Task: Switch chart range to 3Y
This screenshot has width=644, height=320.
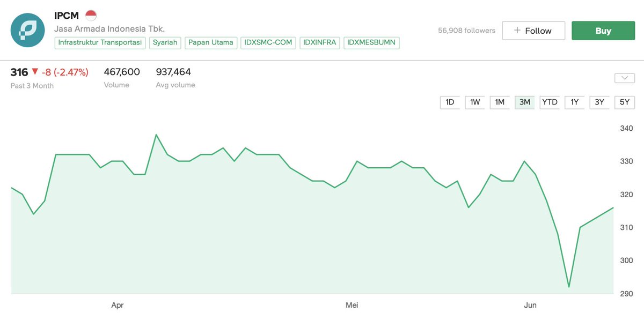Action: pos(599,102)
